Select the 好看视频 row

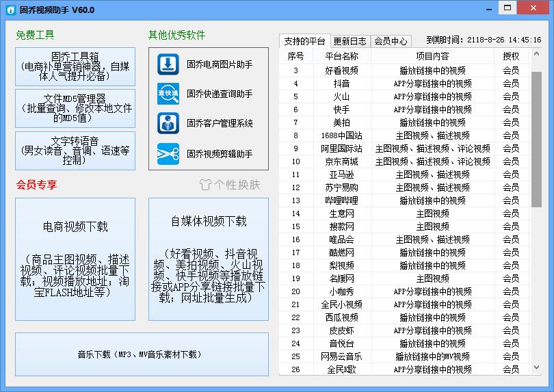click(x=404, y=70)
